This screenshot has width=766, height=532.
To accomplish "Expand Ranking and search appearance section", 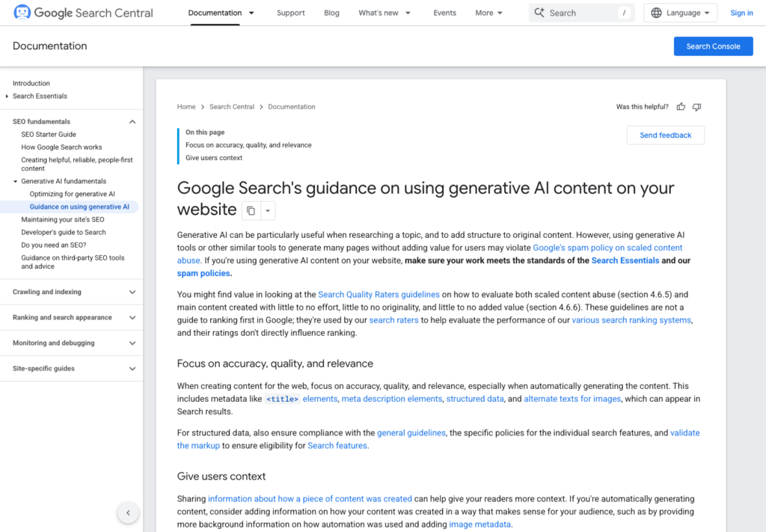I will pos(132,317).
